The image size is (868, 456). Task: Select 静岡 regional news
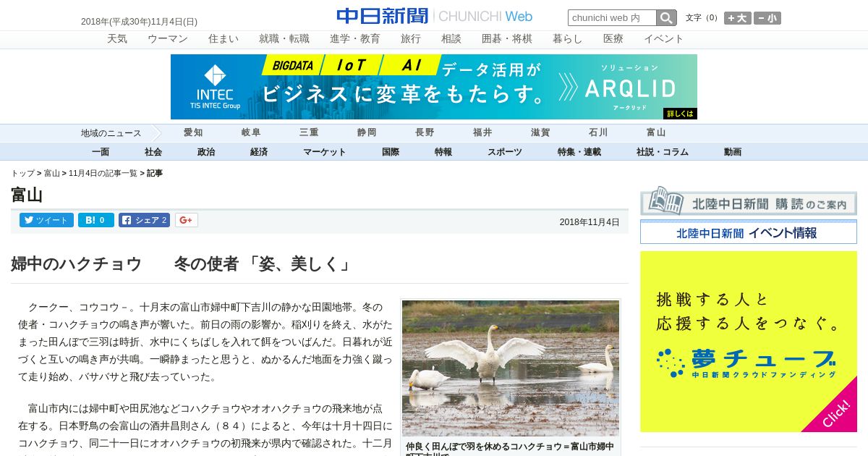tap(367, 132)
